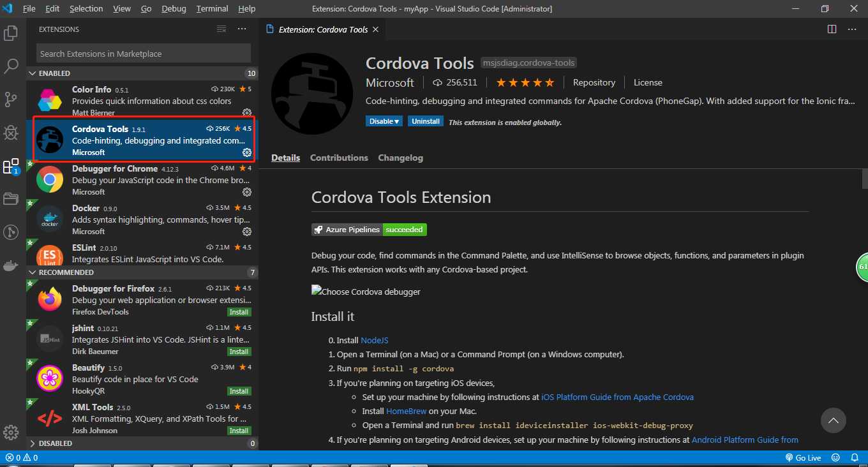The width and height of the screenshot is (868, 467).
Task: Open the Debug menu
Action: coord(174,8)
